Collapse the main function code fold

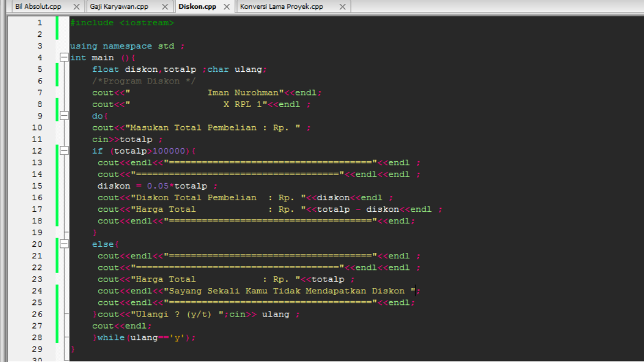[x=64, y=57]
